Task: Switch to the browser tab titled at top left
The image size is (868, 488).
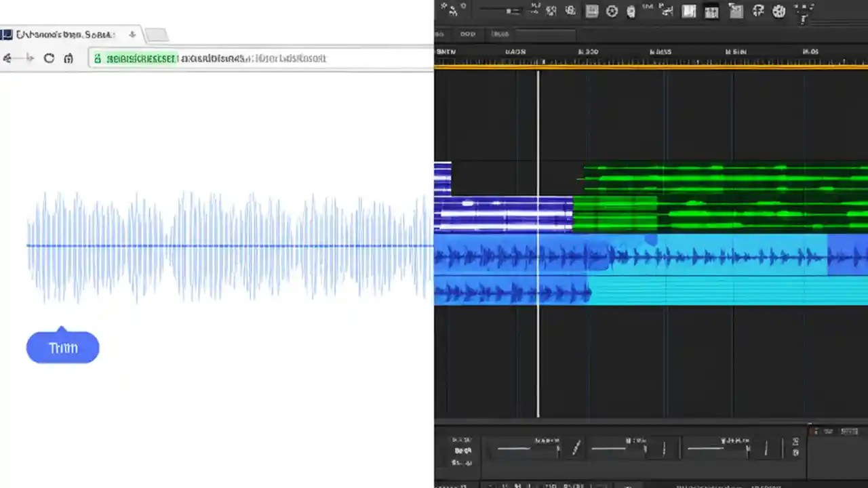Action: pos(64,35)
